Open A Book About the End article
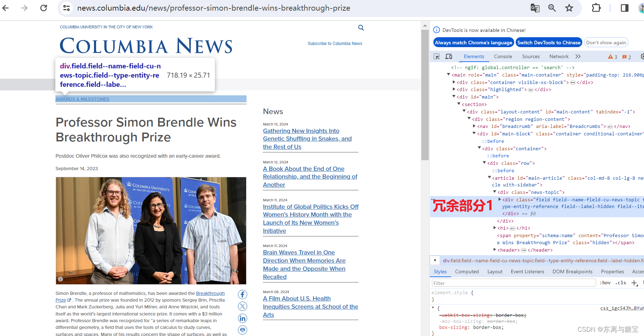Screen dimensions: 644x336 [x=310, y=177]
